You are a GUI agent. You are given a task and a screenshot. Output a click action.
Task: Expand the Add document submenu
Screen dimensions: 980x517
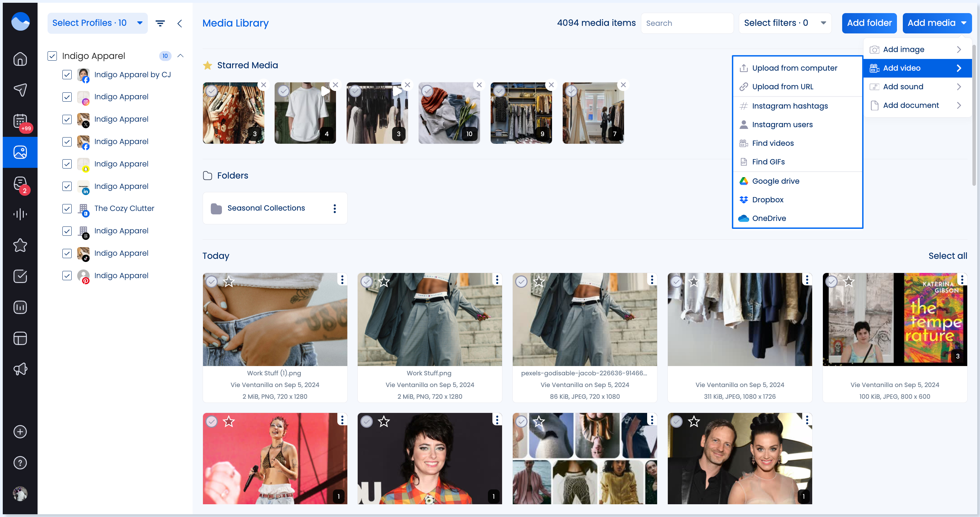[918, 105]
